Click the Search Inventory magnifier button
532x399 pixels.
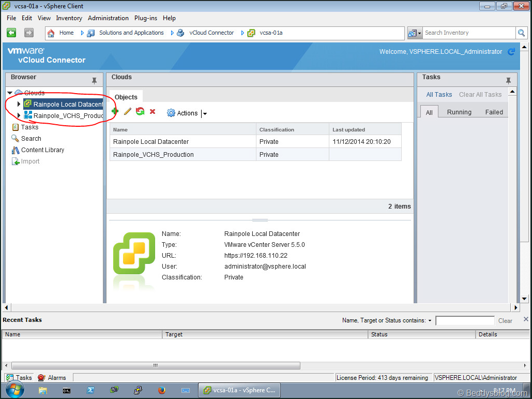tap(522, 33)
